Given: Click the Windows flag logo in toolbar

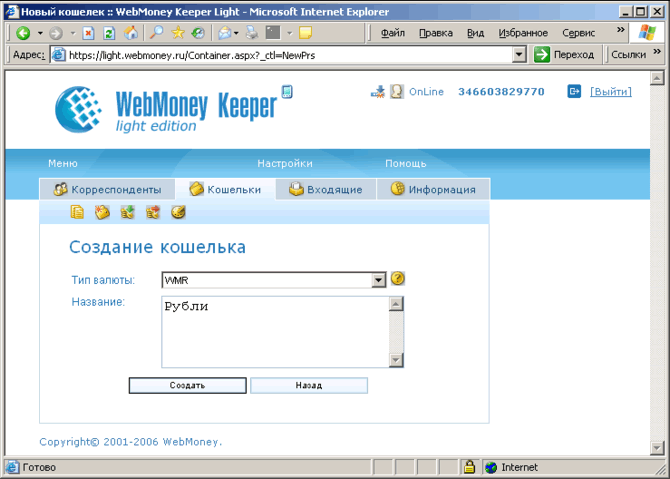Looking at the screenshot, I should pos(646,32).
